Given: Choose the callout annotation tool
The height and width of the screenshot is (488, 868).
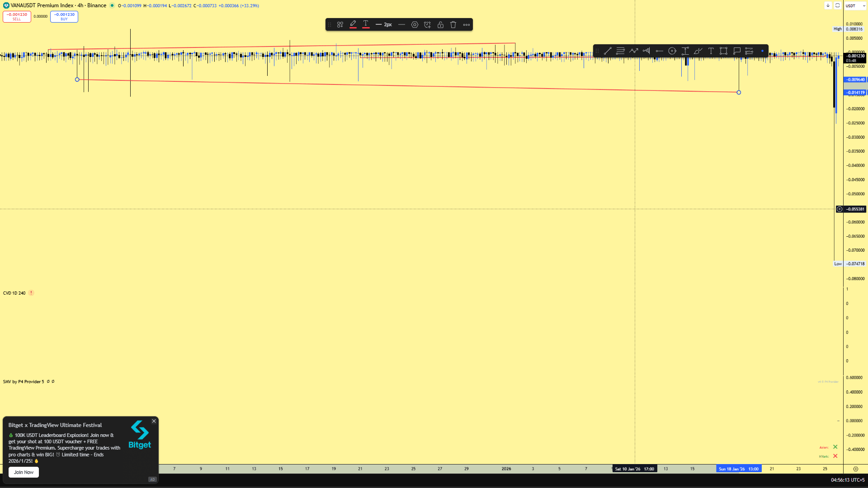Looking at the screenshot, I should click(x=736, y=51).
